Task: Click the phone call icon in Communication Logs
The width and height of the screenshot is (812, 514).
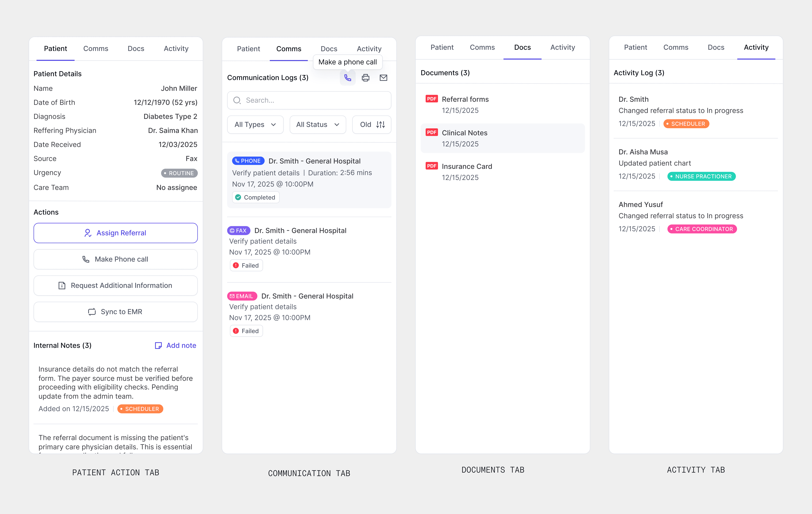Action: (347, 78)
